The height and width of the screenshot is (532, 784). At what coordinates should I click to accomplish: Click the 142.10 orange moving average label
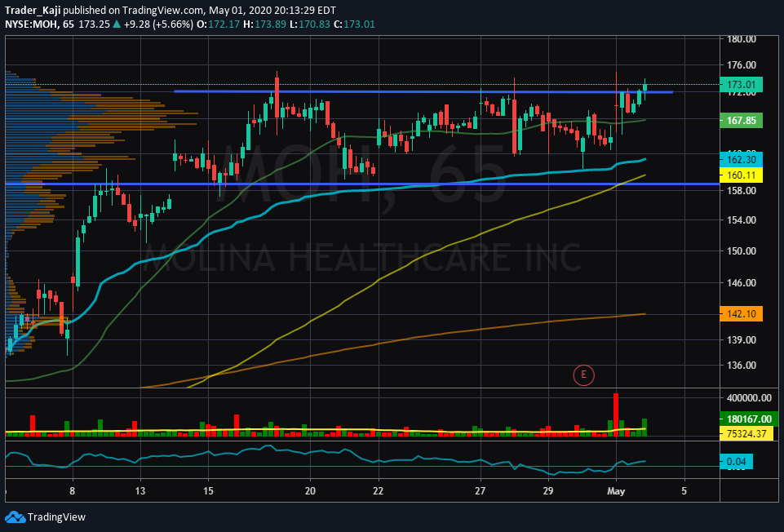[x=741, y=313]
